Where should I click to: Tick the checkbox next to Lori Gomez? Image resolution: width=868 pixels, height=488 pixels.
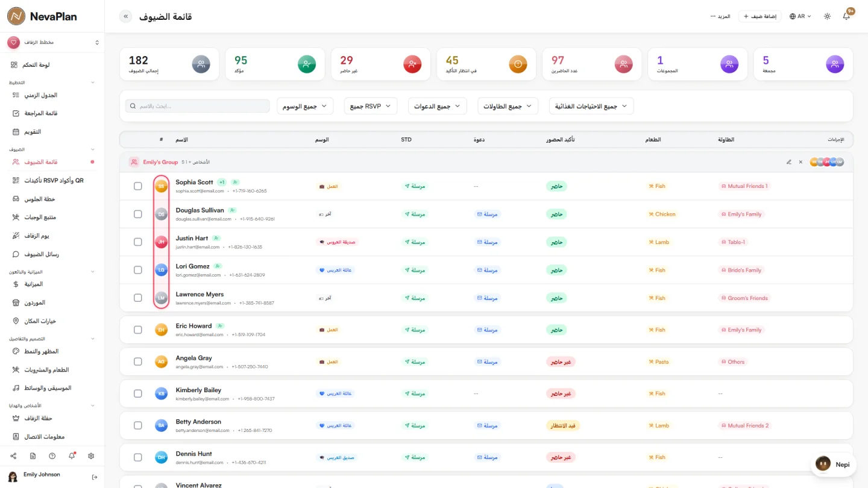138,270
